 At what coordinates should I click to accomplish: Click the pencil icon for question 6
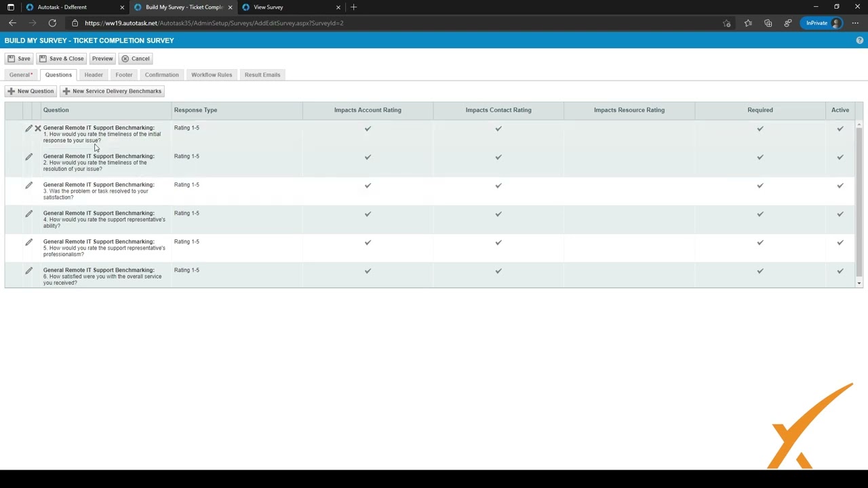[28, 270]
